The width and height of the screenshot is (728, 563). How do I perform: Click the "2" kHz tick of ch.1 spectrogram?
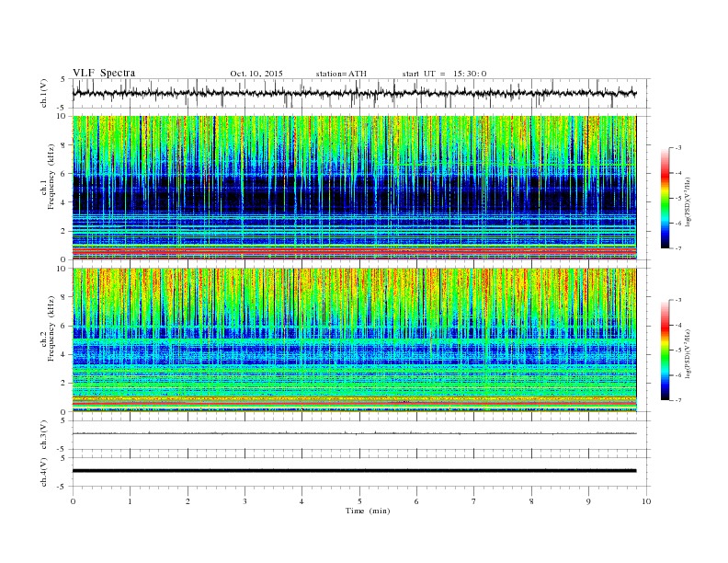click(x=63, y=231)
